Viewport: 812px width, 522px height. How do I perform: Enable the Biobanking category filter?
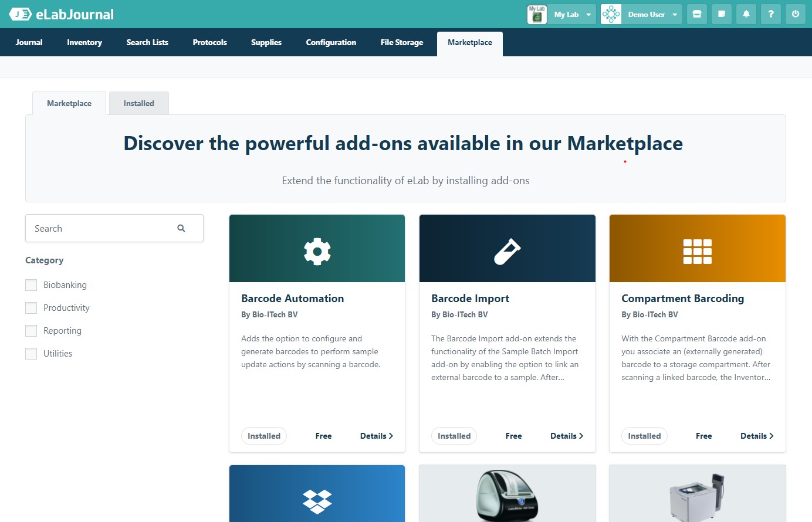click(31, 285)
